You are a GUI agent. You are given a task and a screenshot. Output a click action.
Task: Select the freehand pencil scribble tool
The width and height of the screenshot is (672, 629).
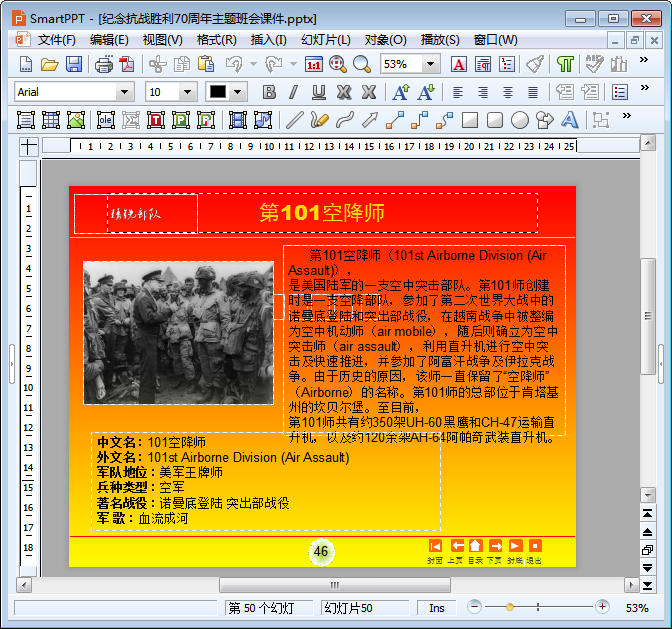tap(319, 120)
